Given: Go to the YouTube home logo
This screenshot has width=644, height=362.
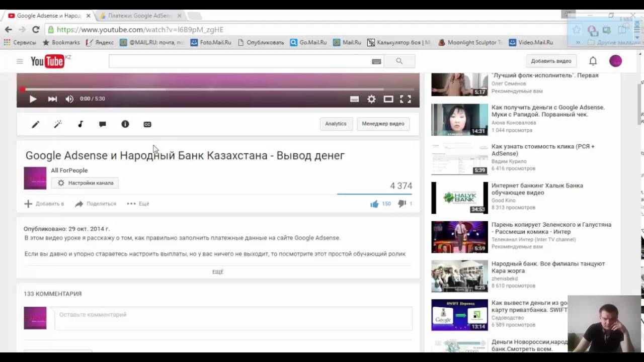Looking at the screenshot, I should (47, 61).
